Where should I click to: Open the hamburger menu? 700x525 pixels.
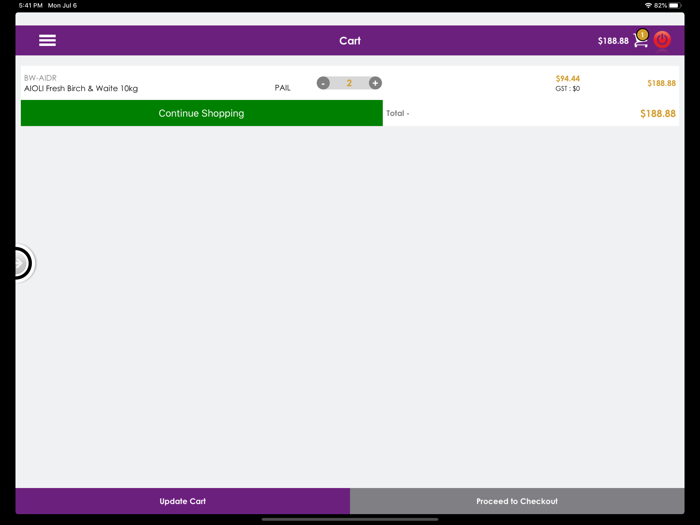point(47,40)
